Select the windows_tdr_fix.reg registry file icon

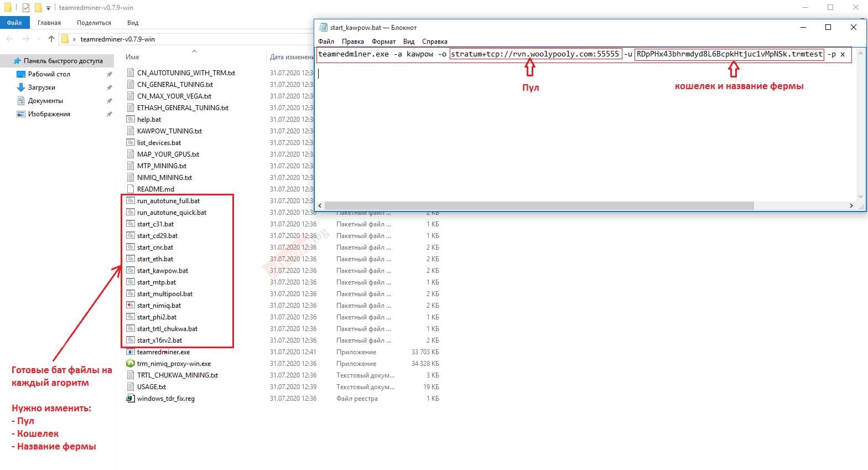tap(131, 399)
